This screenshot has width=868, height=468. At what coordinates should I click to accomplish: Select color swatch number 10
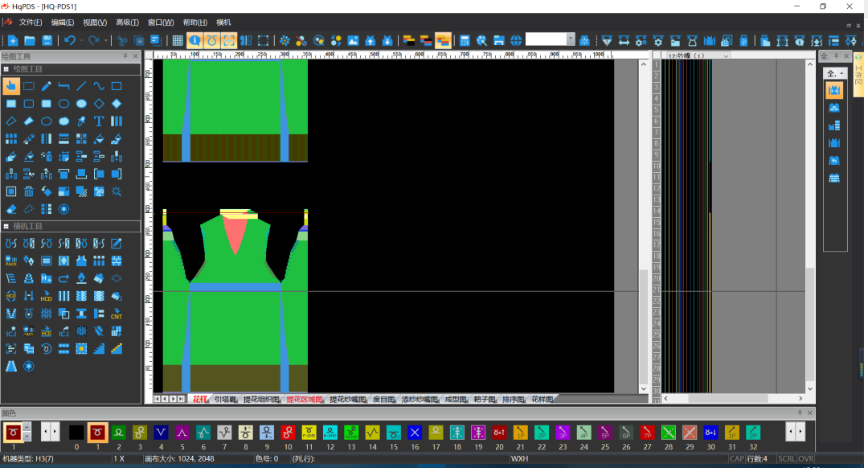288,432
